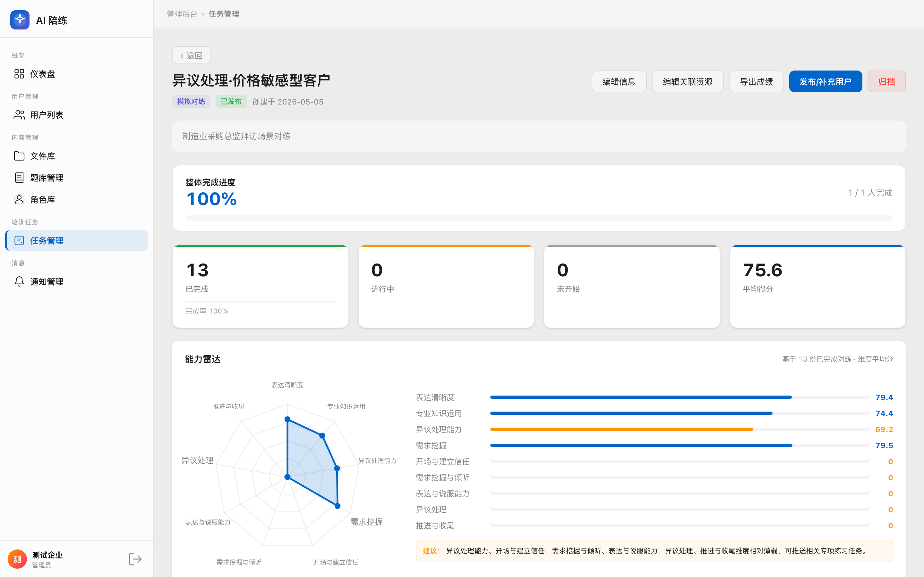Select the 平均得分 75.6 stat card

pos(817,286)
